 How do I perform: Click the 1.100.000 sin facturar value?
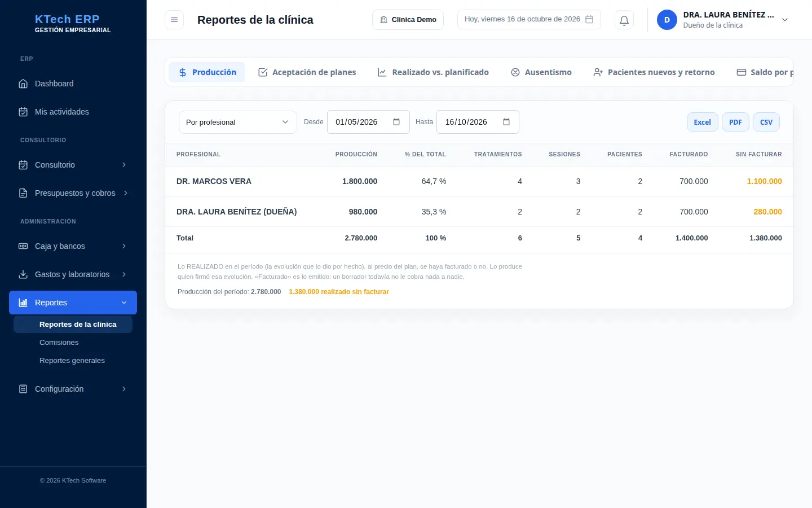(x=765, y=181)
